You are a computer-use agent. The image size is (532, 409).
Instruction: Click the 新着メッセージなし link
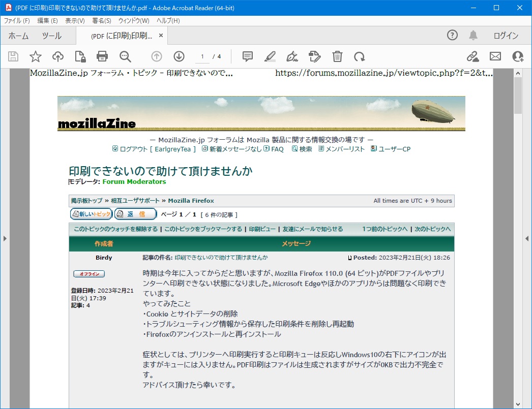[232, 149]
